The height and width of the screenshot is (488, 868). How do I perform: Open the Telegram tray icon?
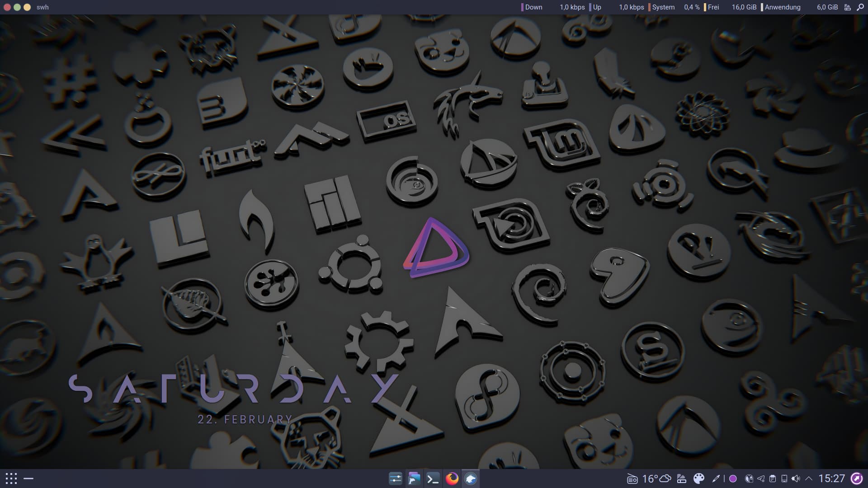point(761,479)
